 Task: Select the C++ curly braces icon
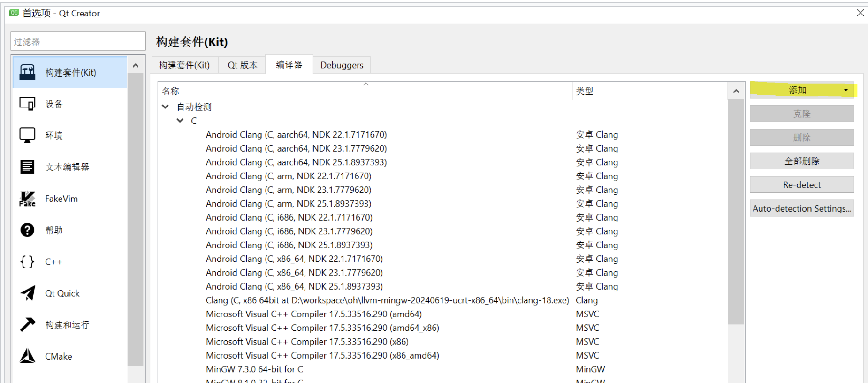(x=27, y=261)
